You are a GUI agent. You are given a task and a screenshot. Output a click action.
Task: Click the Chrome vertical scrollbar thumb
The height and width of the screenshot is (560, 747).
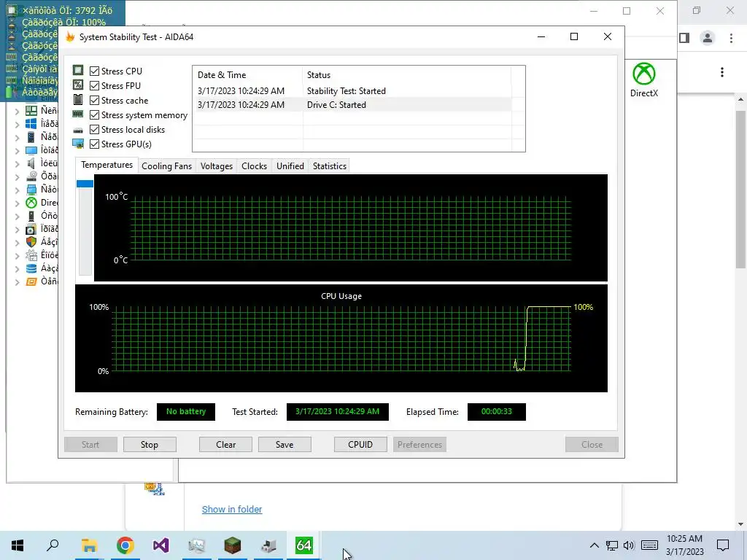pos(740,189)
